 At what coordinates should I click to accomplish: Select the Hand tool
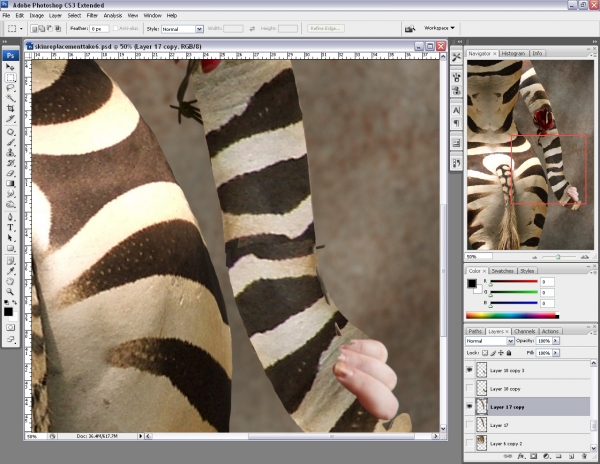(x=10, y=282)
